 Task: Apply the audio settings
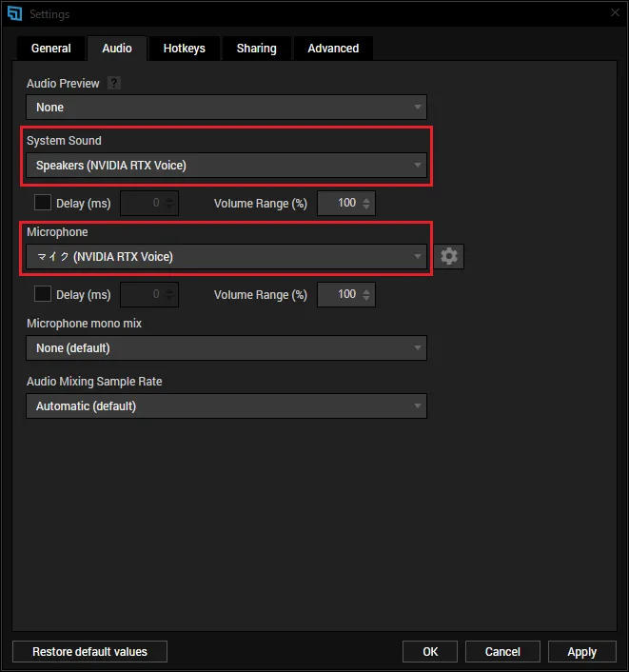coord(581,651)
